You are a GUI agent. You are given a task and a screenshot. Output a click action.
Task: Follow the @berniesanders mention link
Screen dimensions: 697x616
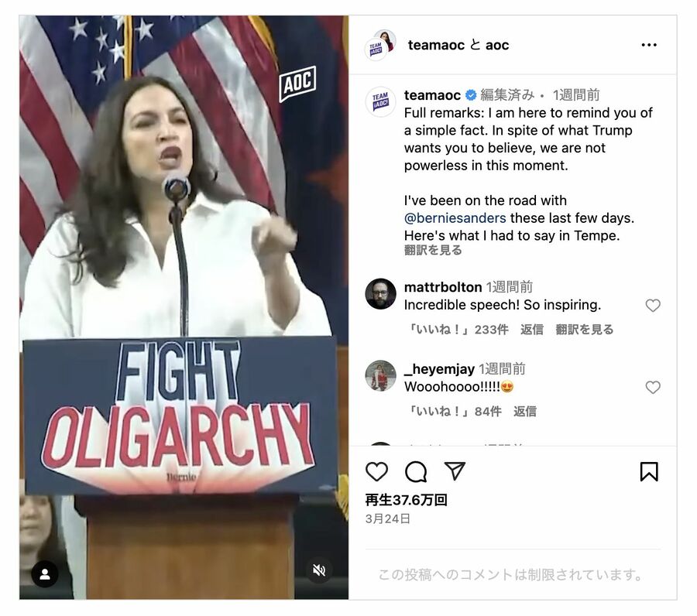455,218
